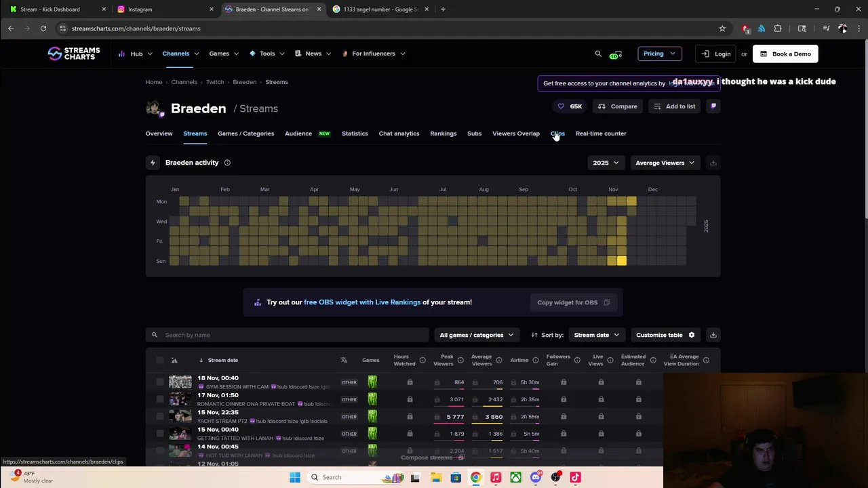Click Add to list button
The image size is (868, 488).
pyautogui.click(x=674, y=106)
